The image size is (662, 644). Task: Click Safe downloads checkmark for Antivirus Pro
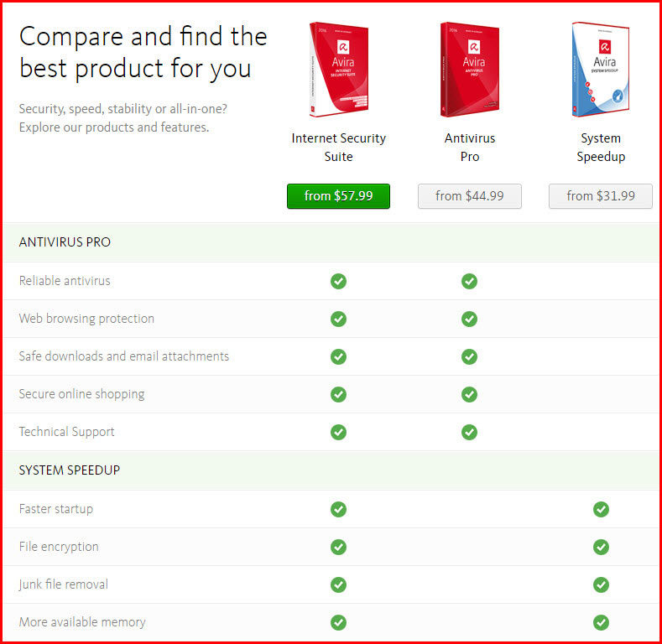[x=470, y=356]
